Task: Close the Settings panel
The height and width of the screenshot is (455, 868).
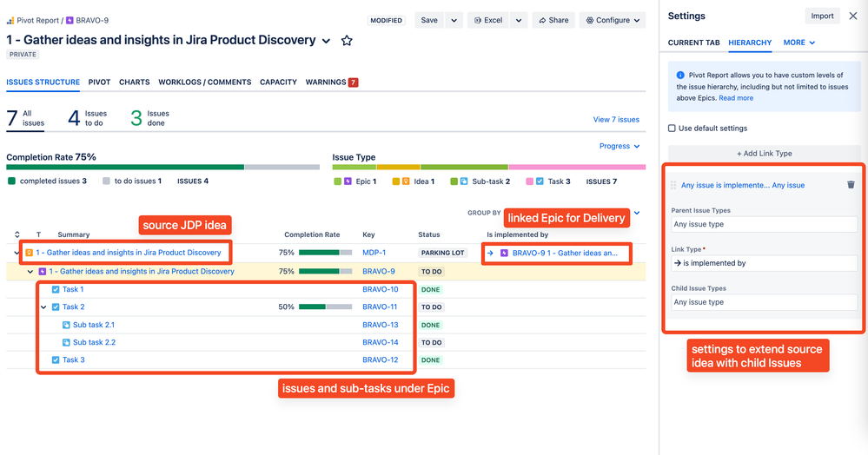Action: click(853, 16)
